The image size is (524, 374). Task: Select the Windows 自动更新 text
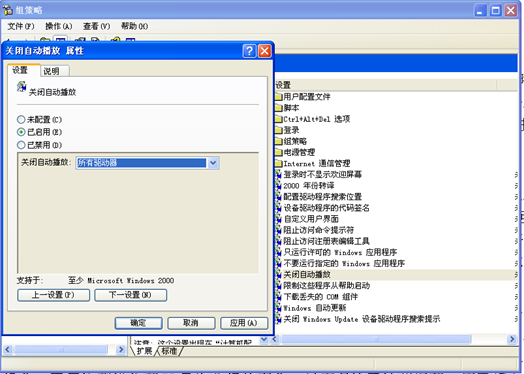(315, 308)
